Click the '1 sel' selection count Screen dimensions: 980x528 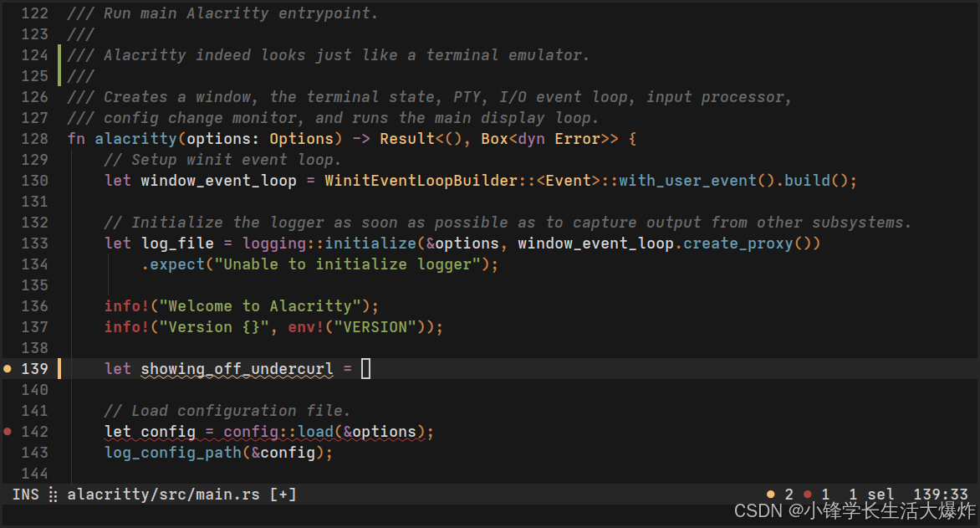[871, 495]
